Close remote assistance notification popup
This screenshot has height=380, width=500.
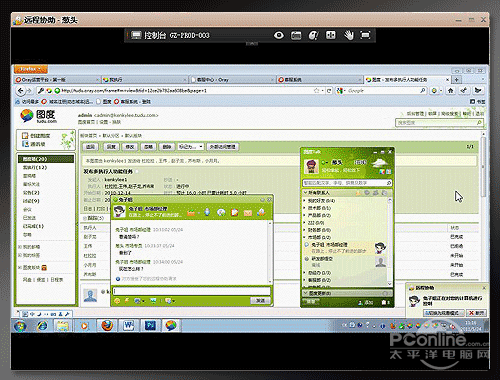[484, 288]
